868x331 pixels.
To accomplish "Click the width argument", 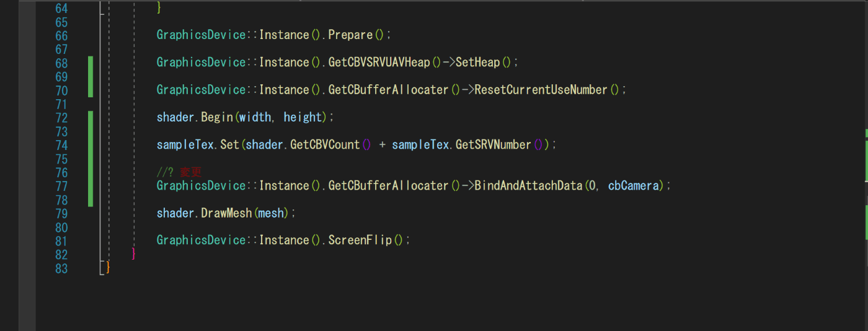I will coord(255,117).
